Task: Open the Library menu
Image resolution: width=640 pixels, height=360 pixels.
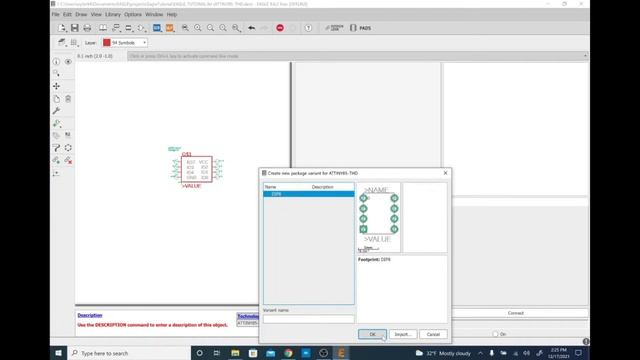Action: point(113,14)
